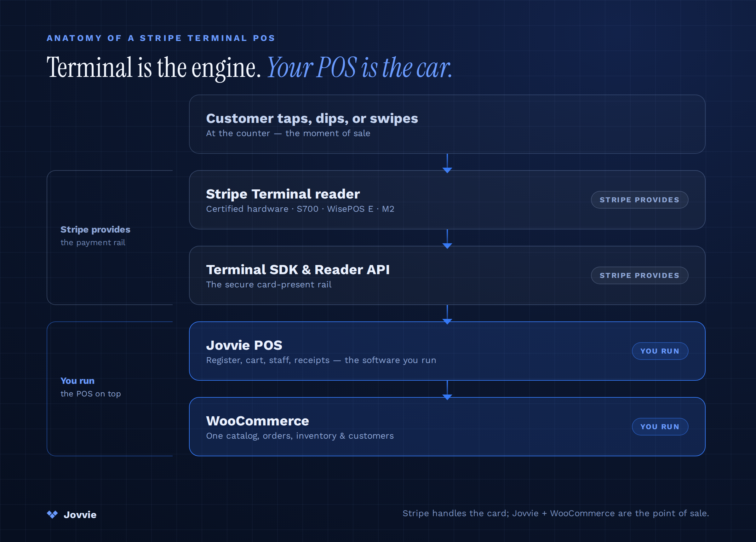Click 'the payment rail' side caption
The image size is (756, 542).
pyautogui.click(x=93, y=243)
